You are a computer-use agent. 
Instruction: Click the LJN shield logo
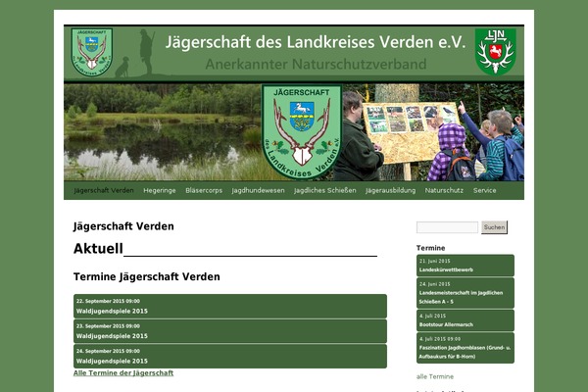click(x=495, y=51)
